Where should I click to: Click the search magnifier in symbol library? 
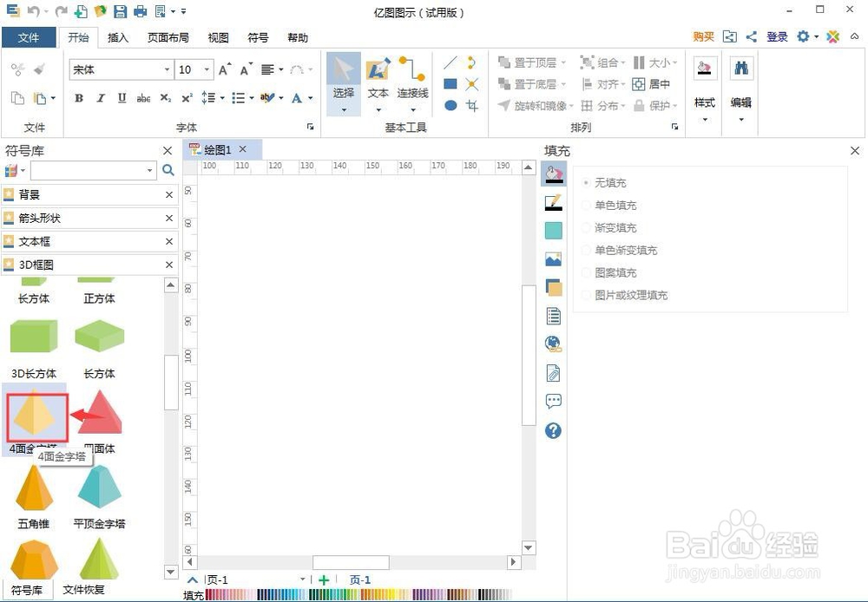168,170
